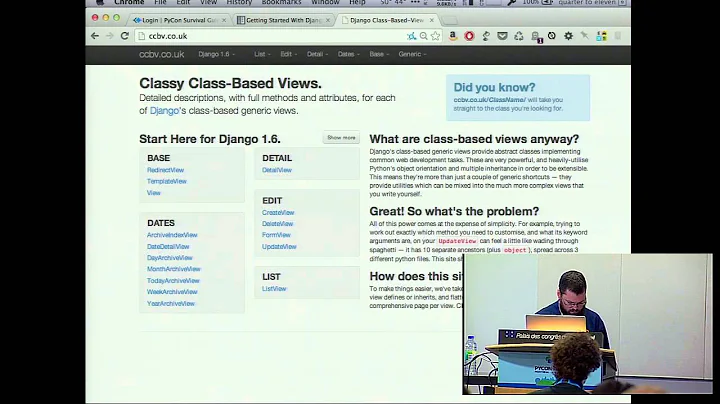
Task: Open the ListView link
Action: [274, 289]
